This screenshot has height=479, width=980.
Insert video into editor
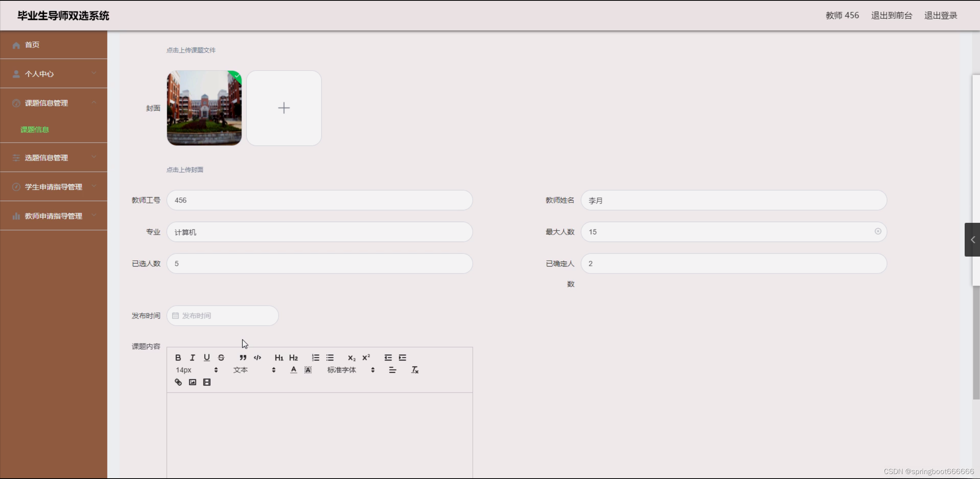pos(207,382)
